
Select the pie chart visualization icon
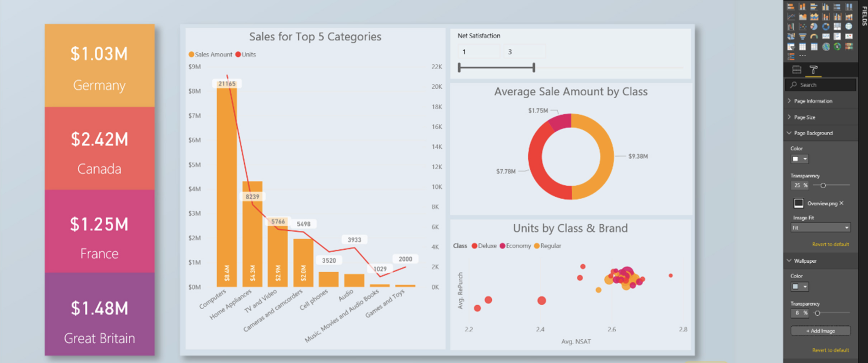pos(814,26)
